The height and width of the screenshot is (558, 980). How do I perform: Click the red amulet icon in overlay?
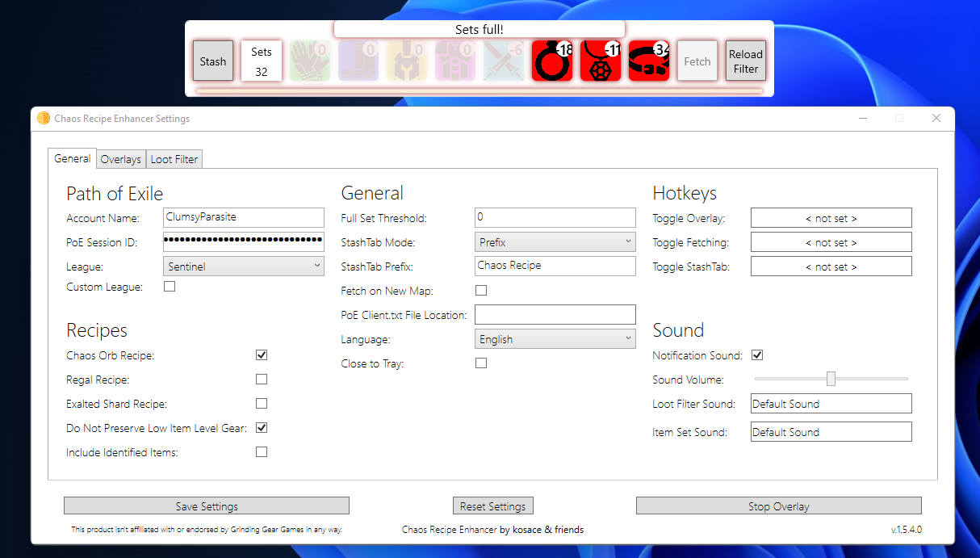click(601, 61)
